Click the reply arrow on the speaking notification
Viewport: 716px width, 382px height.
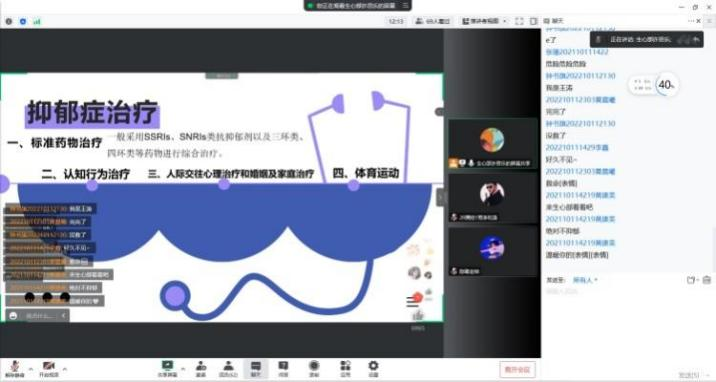[x=696, y=40]
